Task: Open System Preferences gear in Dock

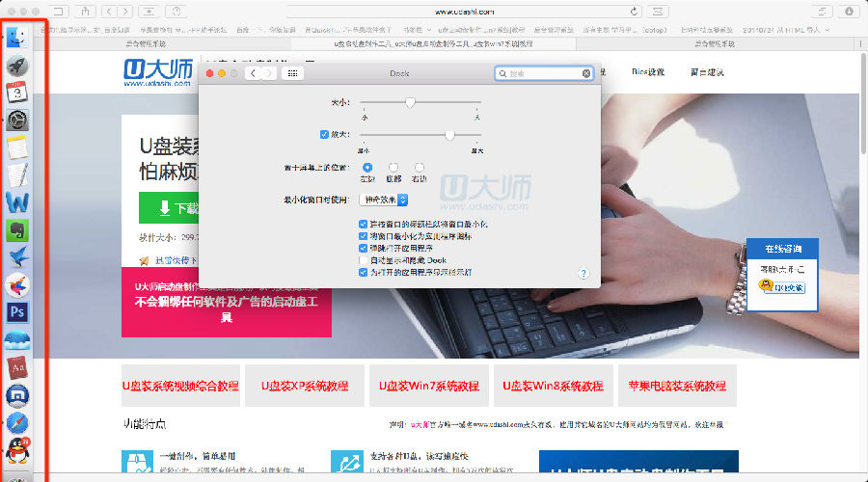Action: tap(17, 120)
